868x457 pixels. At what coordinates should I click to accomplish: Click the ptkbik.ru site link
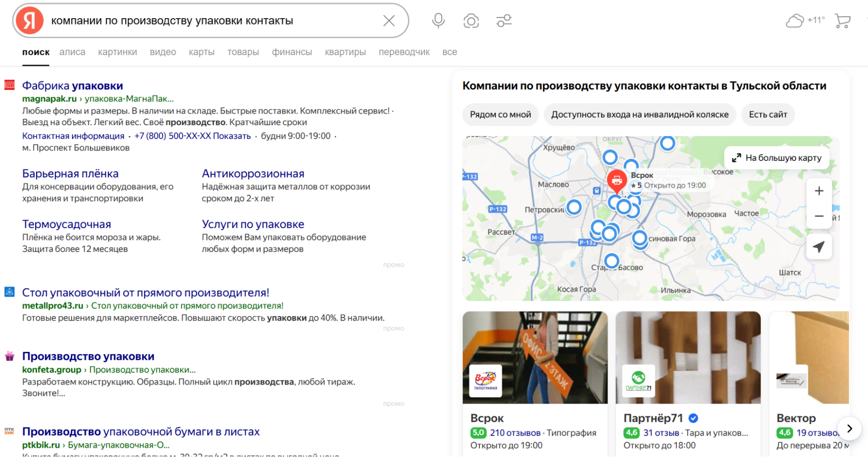click(x=41, y=445)
